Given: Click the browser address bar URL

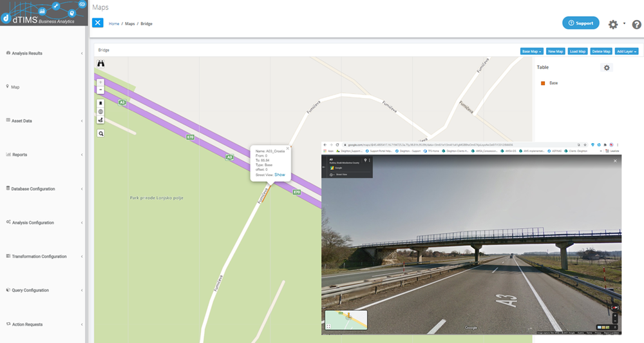Looking at the screenshot, I should click(430, 145).
